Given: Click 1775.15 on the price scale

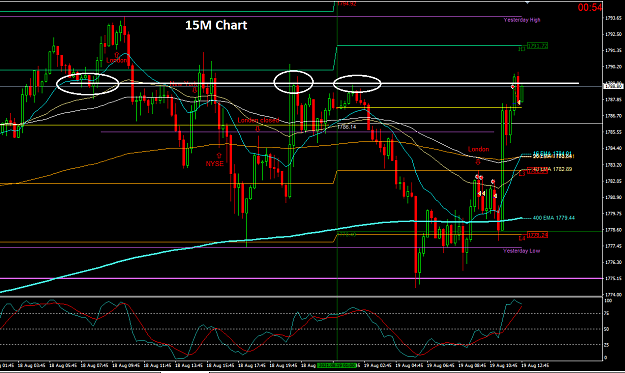Looking at the screenshot, I should 614,279.
